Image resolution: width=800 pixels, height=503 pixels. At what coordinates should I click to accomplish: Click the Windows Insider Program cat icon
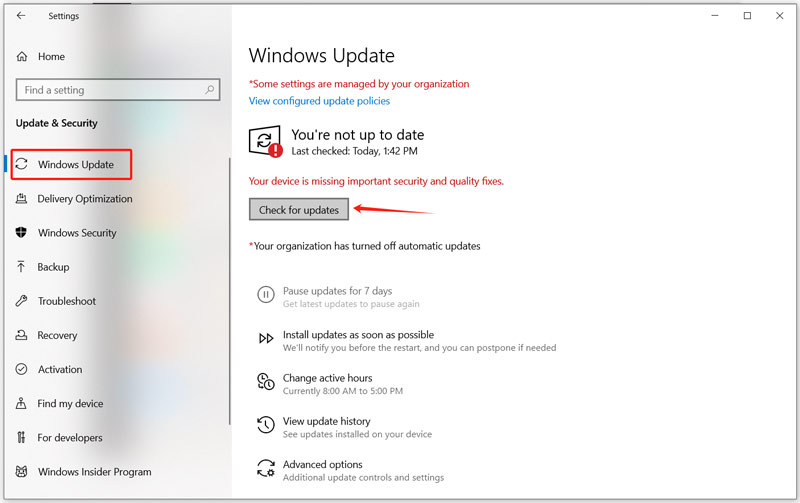pyautogui.click(x=21, y=471)
